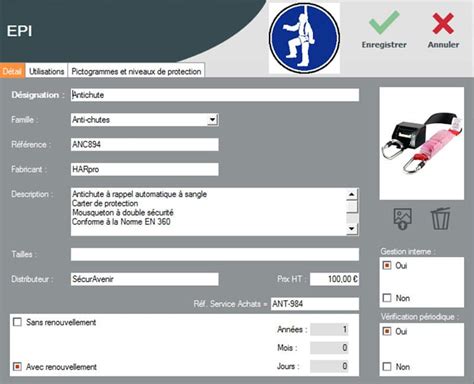
Task: Click the Réf. Service Achats field ANT-984
Action: click(x=315, y=304)
